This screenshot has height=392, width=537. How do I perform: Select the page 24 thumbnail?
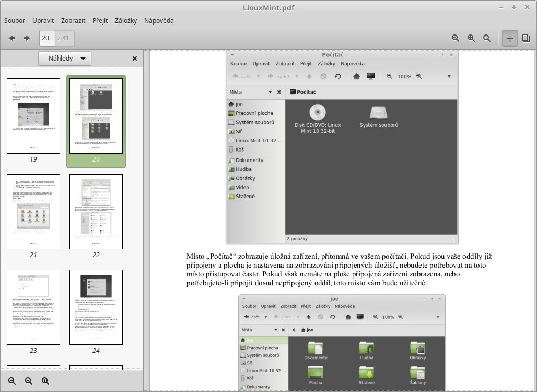[96, 307]
